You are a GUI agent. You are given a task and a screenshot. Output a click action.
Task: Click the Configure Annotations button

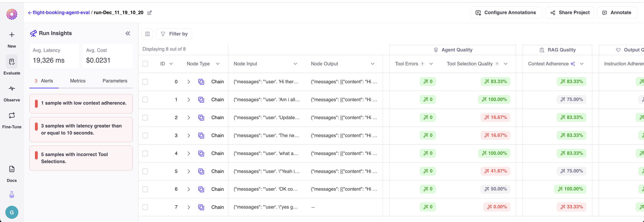click(506, 13)
